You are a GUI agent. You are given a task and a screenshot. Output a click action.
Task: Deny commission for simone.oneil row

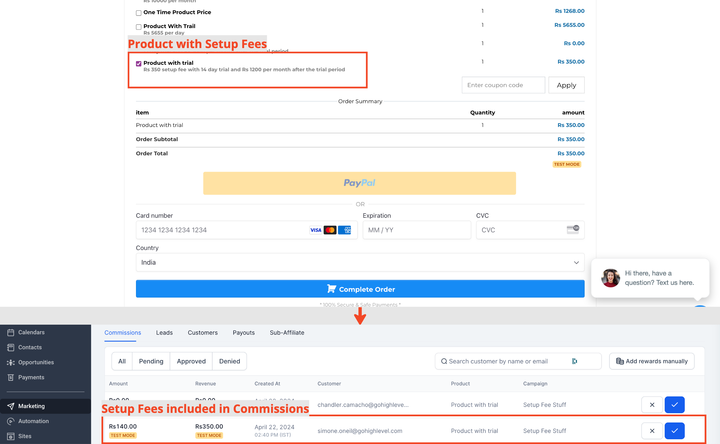click(x=652, y=431)
